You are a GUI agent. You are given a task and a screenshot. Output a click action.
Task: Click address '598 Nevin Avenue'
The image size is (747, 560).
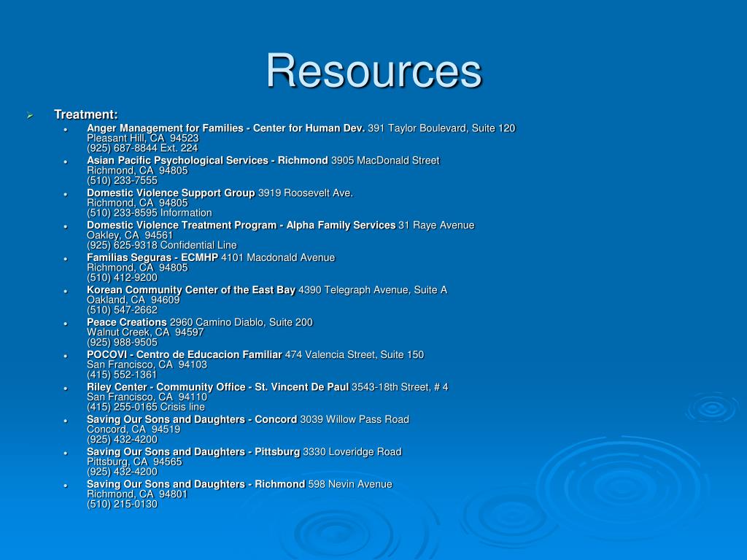tap(350, 484)
